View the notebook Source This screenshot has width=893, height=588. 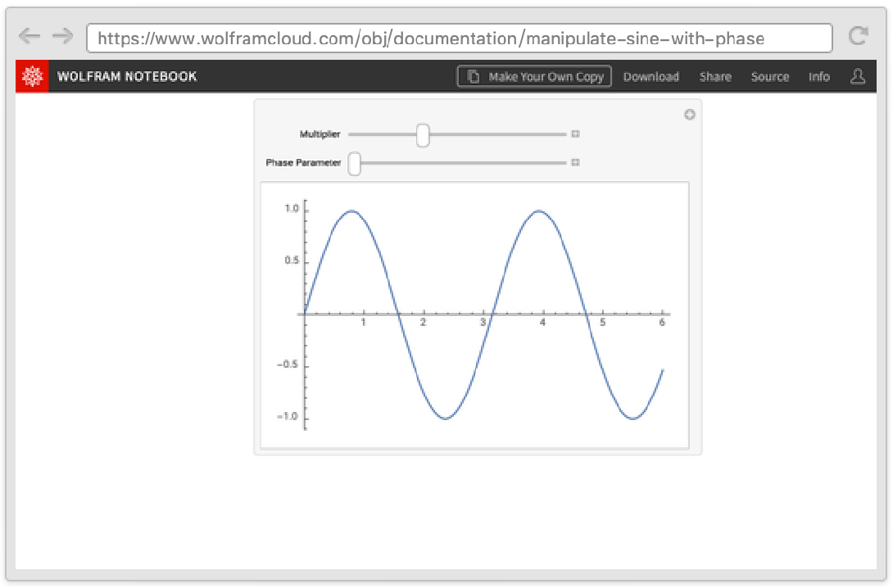[x=769, y=77]
